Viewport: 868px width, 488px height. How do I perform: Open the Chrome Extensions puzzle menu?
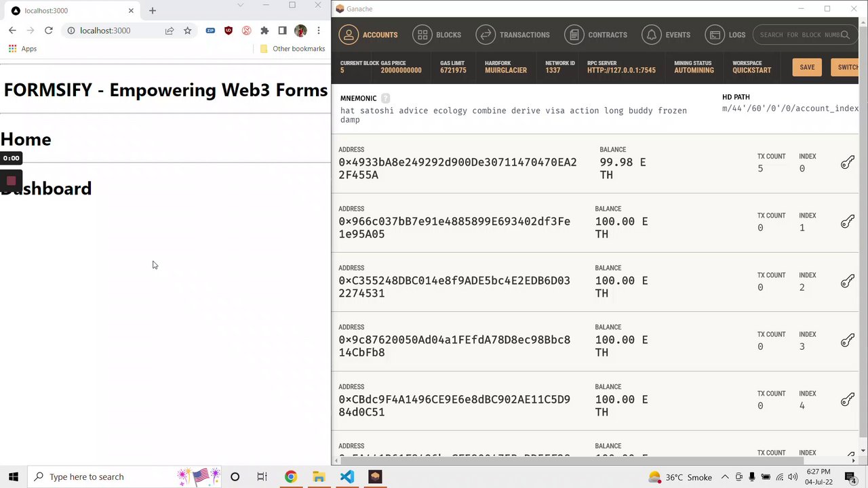pos(264,30)
